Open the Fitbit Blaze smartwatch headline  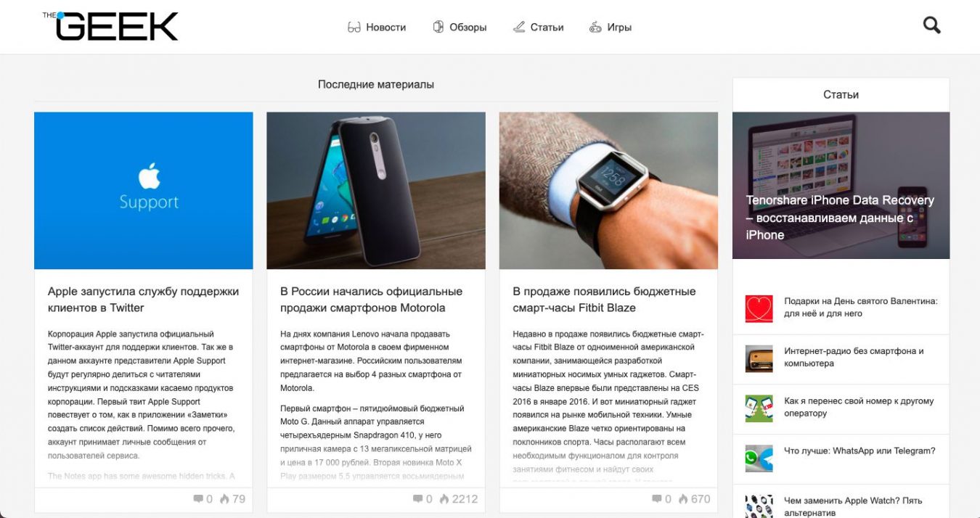[x=604, y=300]
